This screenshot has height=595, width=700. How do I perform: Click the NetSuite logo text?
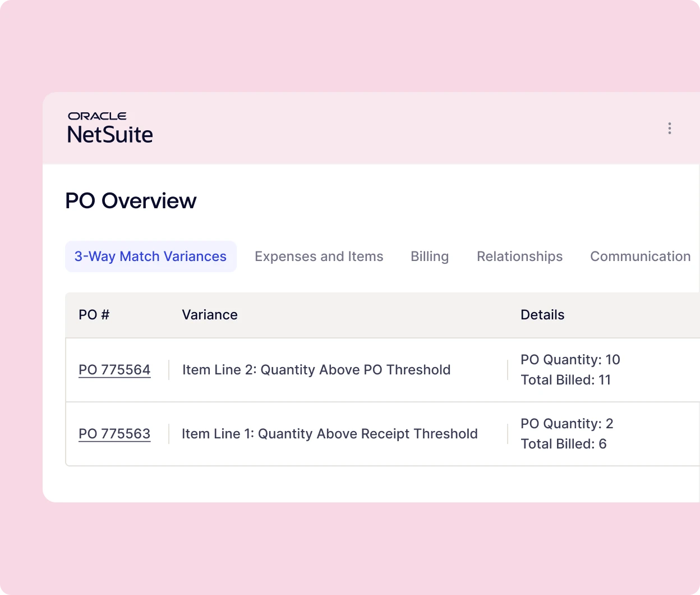(x=110, y=135)
